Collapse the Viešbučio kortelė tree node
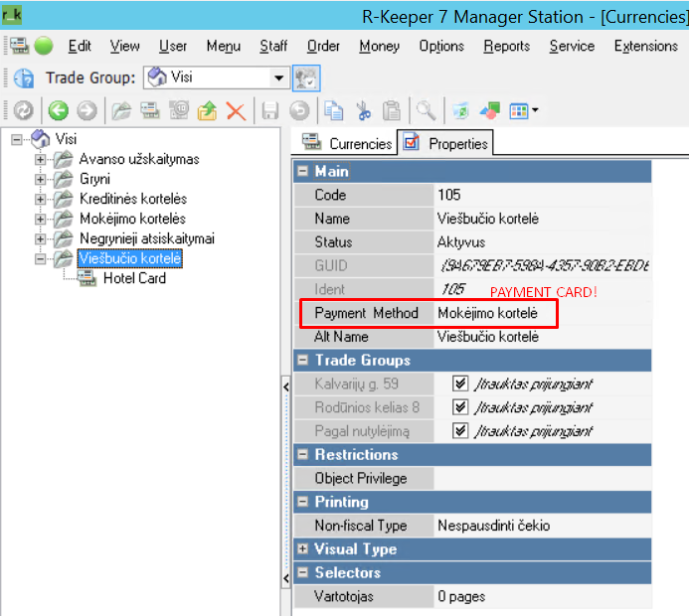 (40, 258)
